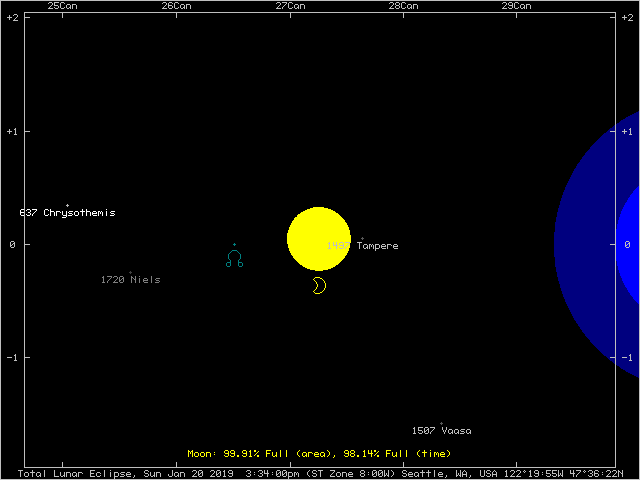Click the 25Can marker on top axis
The image size is (640, 480).
pyautogui.click(x=63, y=6)
